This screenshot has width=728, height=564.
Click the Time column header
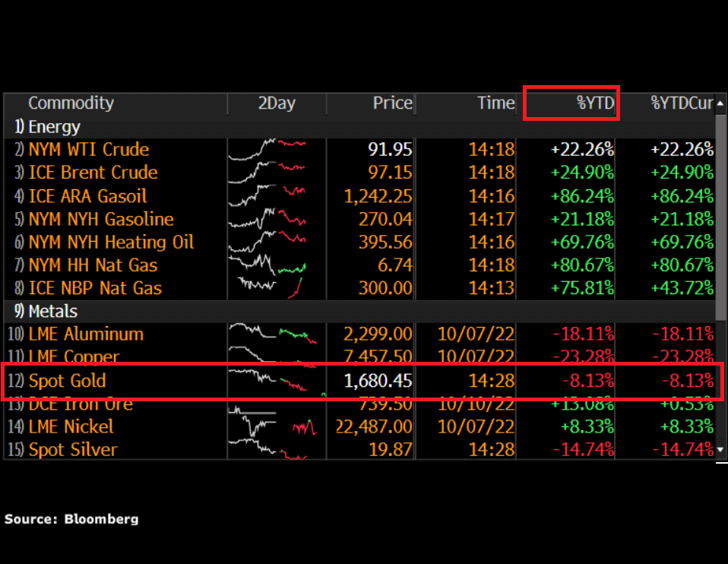(495, 103)
